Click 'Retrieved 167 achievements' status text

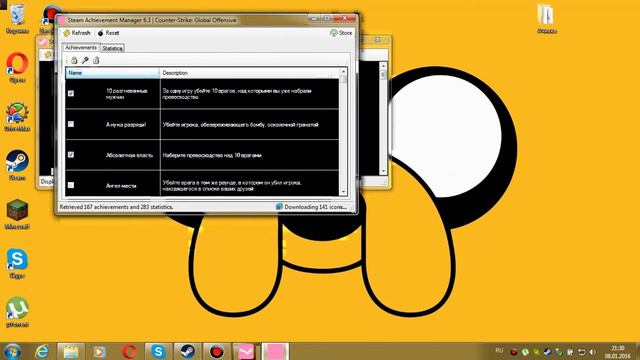point(116,207)
